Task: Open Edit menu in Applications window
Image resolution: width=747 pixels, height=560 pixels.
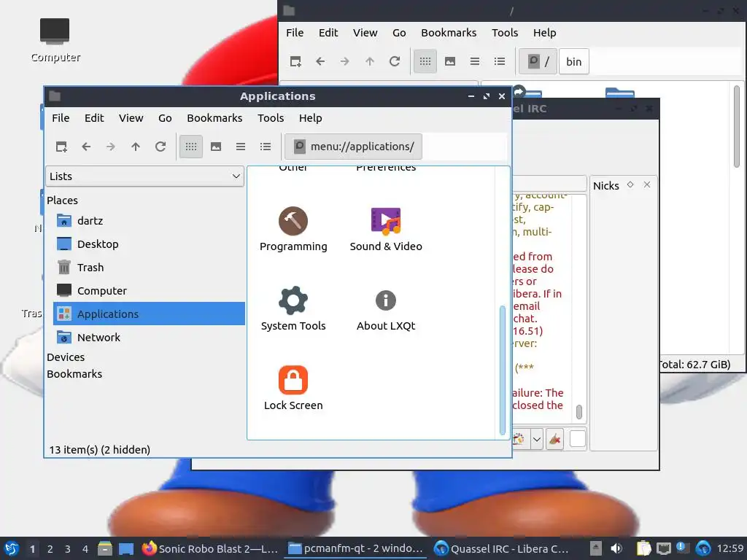Action: click(x=94, y=118)
